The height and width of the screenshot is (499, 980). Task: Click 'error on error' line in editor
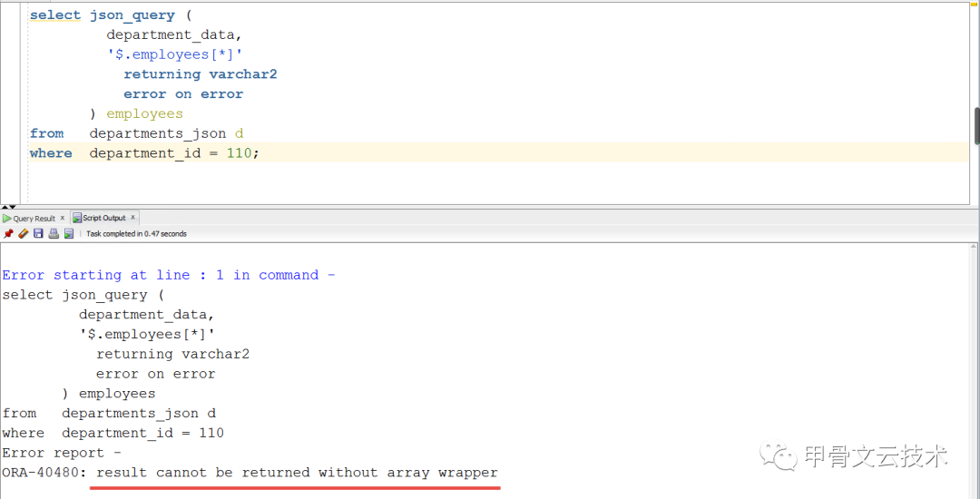(x=183, y=94)
